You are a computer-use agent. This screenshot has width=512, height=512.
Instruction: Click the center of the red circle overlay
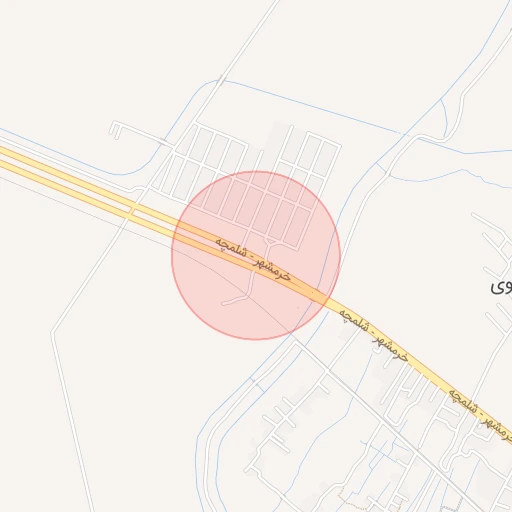pos(256,255)
